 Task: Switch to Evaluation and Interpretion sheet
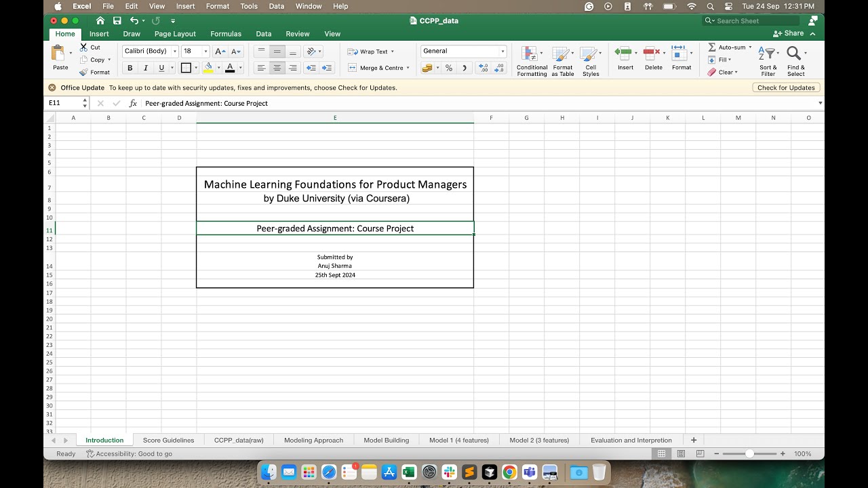coord(631,440)
